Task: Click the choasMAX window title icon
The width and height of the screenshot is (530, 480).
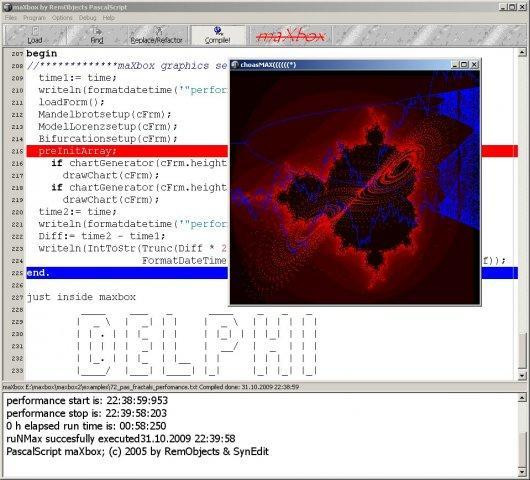Action: pyautogui.click(x=235, y=64)
